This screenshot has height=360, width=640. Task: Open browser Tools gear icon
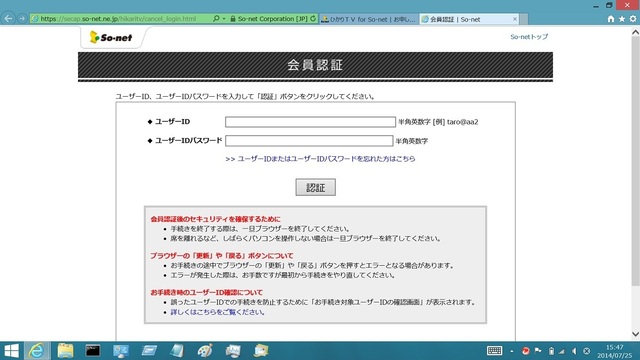(633, 19)
